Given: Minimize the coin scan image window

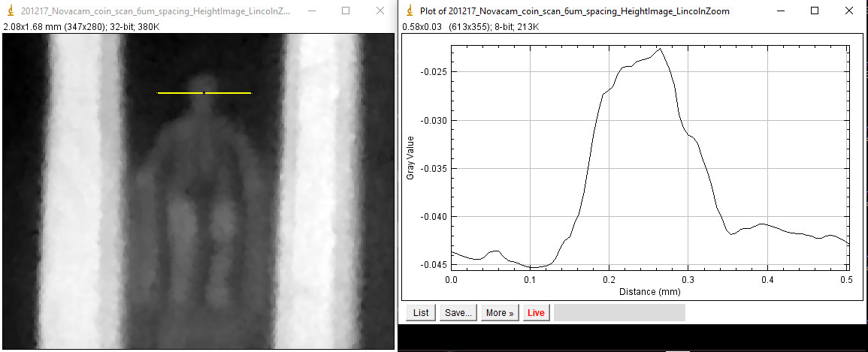Looking at the screenshot, I should click(311, 11).
